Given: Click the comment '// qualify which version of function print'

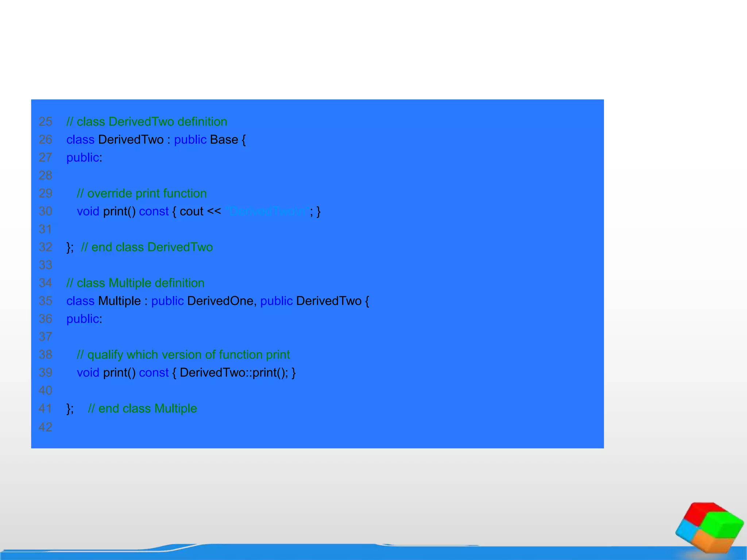Looking at the screenshot, I should 183,355.
